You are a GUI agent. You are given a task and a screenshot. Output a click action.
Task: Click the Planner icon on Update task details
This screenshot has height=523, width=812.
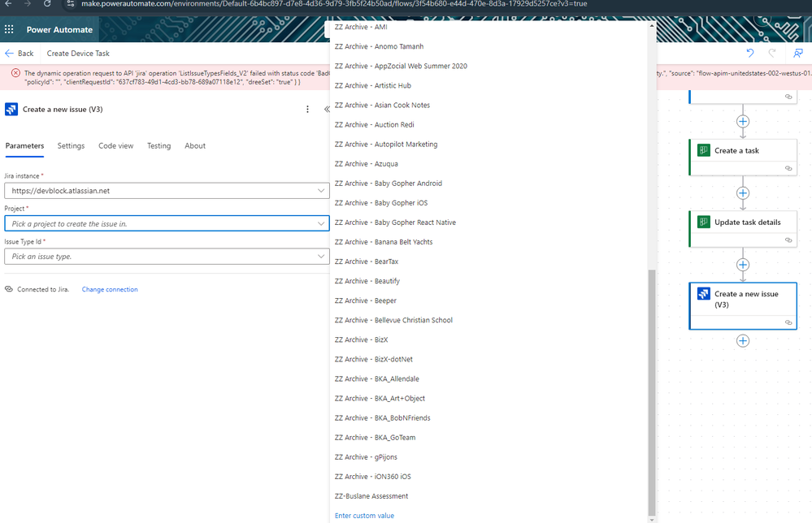(x=703, y=222)
